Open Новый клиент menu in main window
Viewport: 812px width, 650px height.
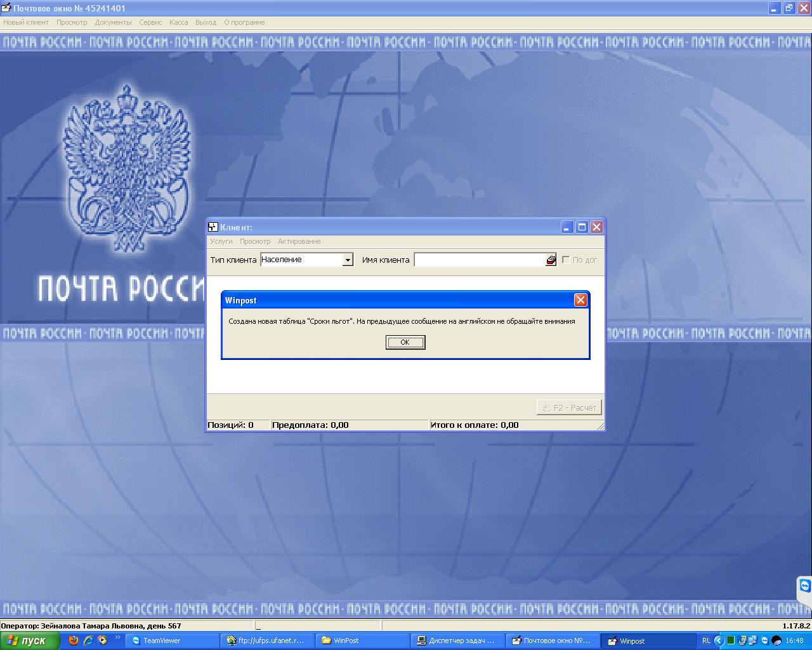tap(26, 22)
